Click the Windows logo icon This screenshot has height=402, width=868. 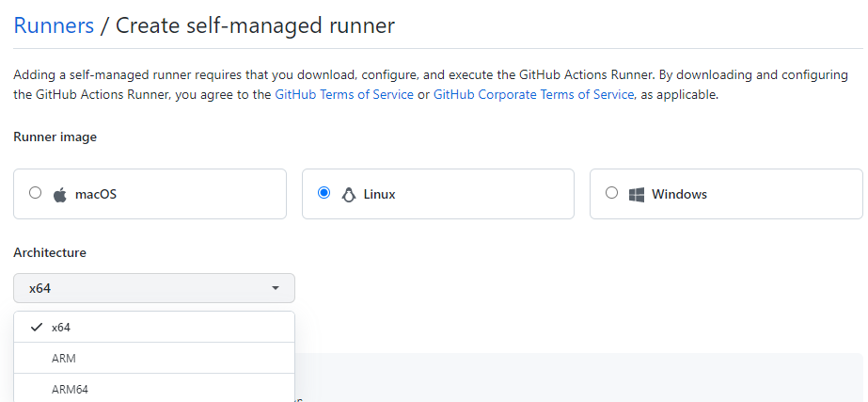coord(636,195)
